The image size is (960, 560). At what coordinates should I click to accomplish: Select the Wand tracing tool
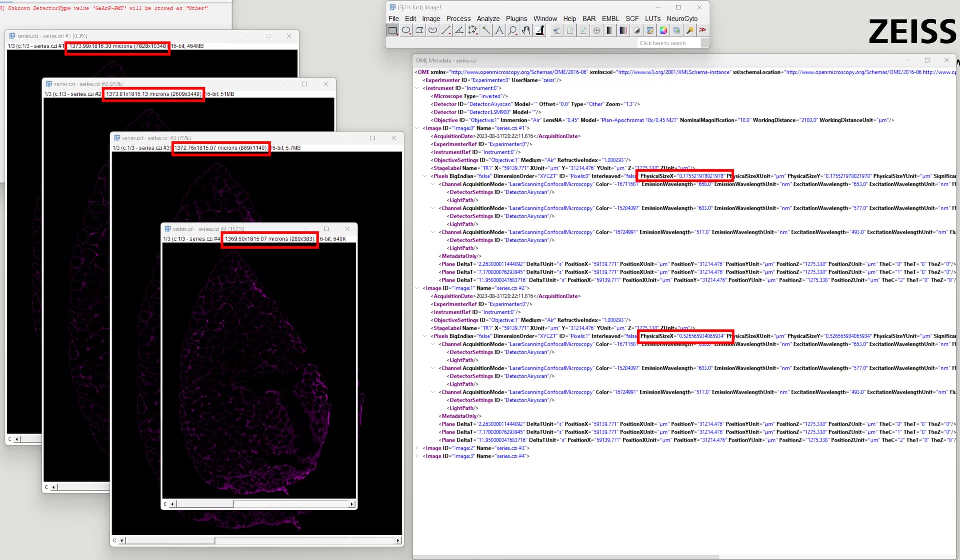pyautogui.click(x=485, y=30)
